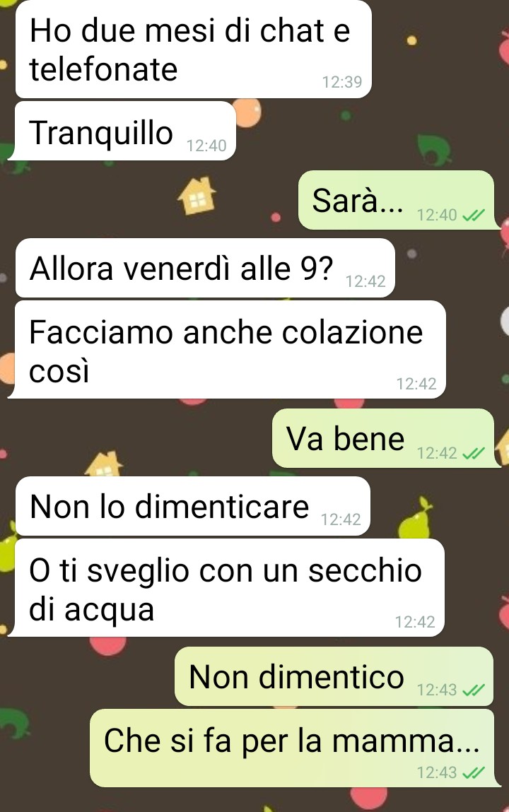
Task: Tap the 12:40 timestamp beside 'Tranquillo'
Action: (x=206, y=146)
